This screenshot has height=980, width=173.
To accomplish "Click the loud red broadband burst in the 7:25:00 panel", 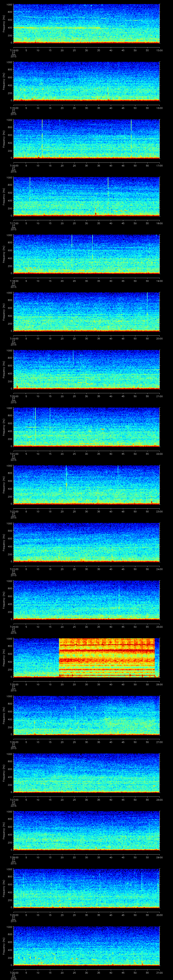I will click(x=107, y=658).
